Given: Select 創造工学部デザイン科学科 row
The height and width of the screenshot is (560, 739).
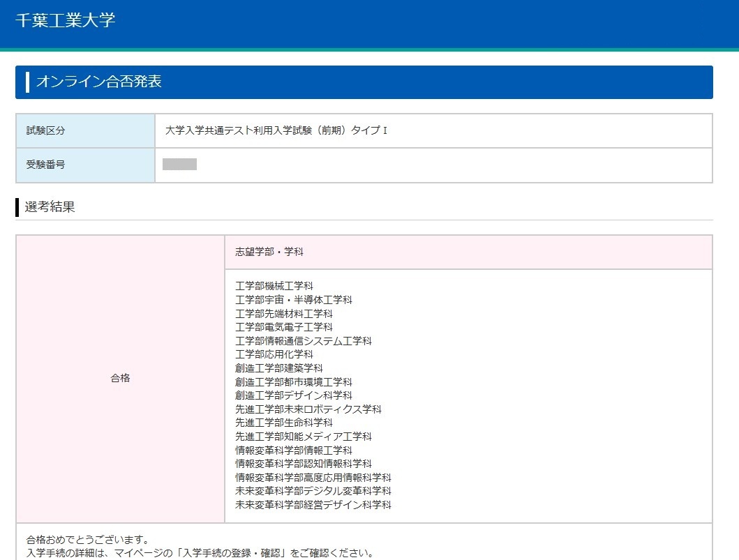Looking at the screenshot, I should point(294,395).
